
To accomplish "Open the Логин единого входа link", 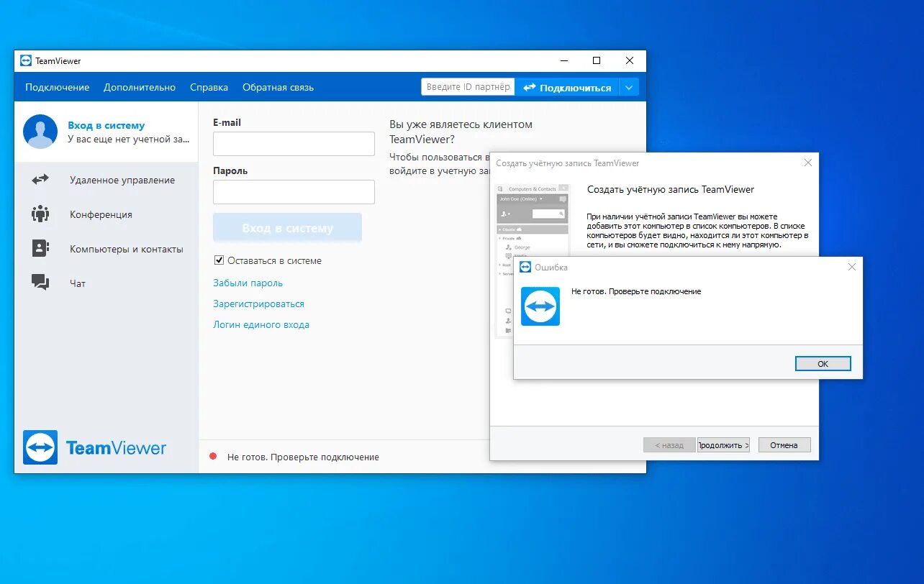I will click(261, 324).
